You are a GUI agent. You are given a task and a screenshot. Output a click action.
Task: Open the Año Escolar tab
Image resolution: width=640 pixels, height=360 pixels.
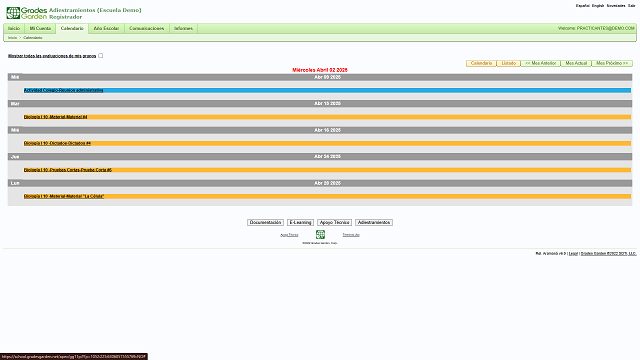coord(106,29)
